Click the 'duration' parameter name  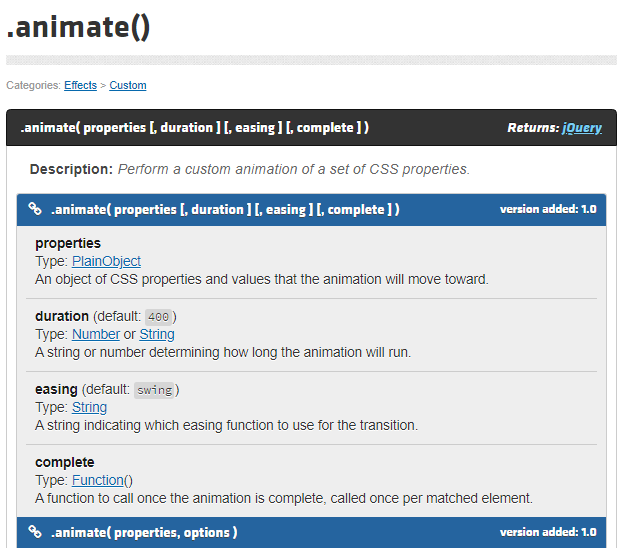62,316
